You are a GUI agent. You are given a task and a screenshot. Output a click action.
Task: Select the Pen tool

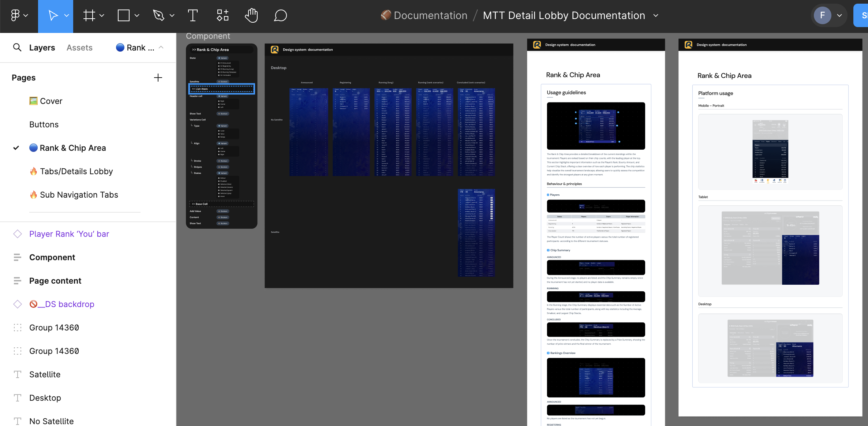(x=158, y=15)
